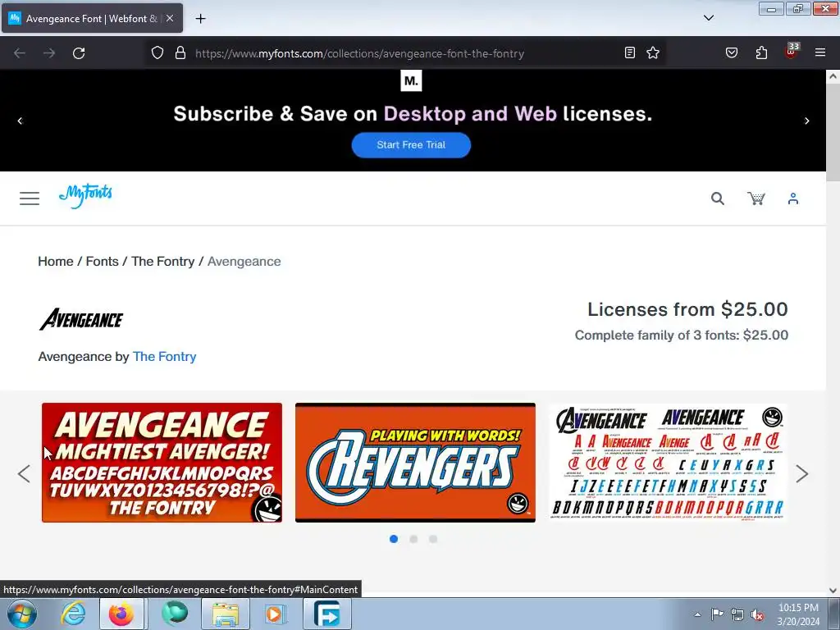Close the Avengeance Font tab
Image resolution: width=840 pixels, height=630 pixels.
tap(170, 18)
